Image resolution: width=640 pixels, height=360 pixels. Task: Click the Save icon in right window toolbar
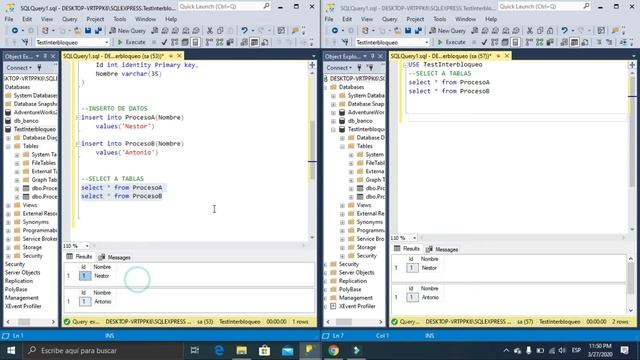408,31
